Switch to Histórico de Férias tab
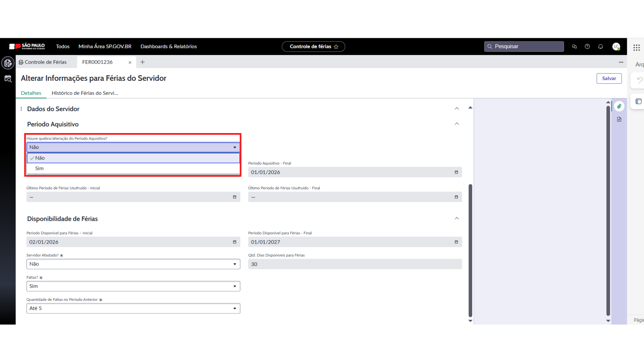The image size is (644, 362). point(85,93)
